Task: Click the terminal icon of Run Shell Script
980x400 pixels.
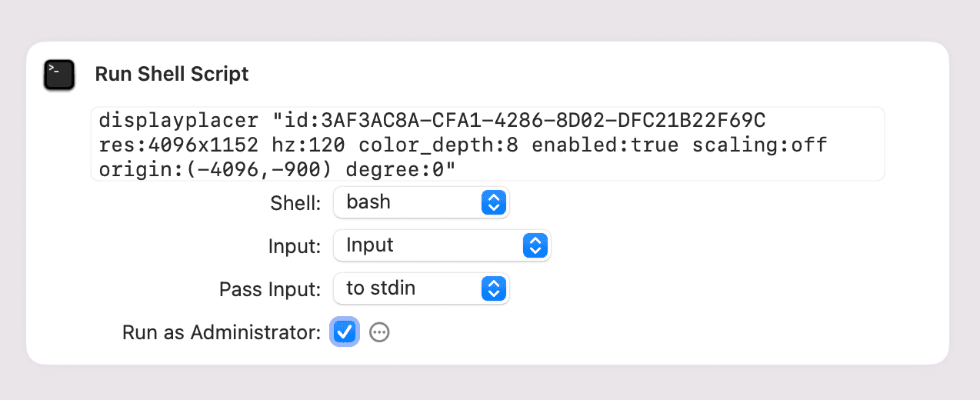Action: pyautogui.click(x=59, y=75)
